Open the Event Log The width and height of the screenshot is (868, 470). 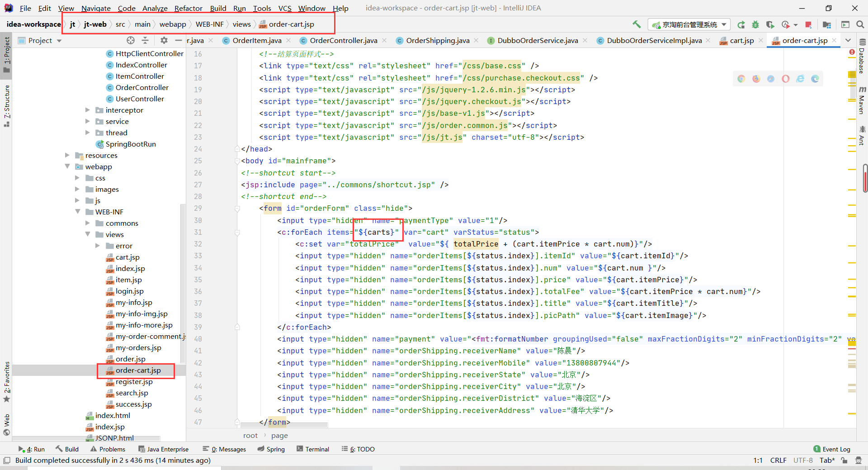[832, 449]
